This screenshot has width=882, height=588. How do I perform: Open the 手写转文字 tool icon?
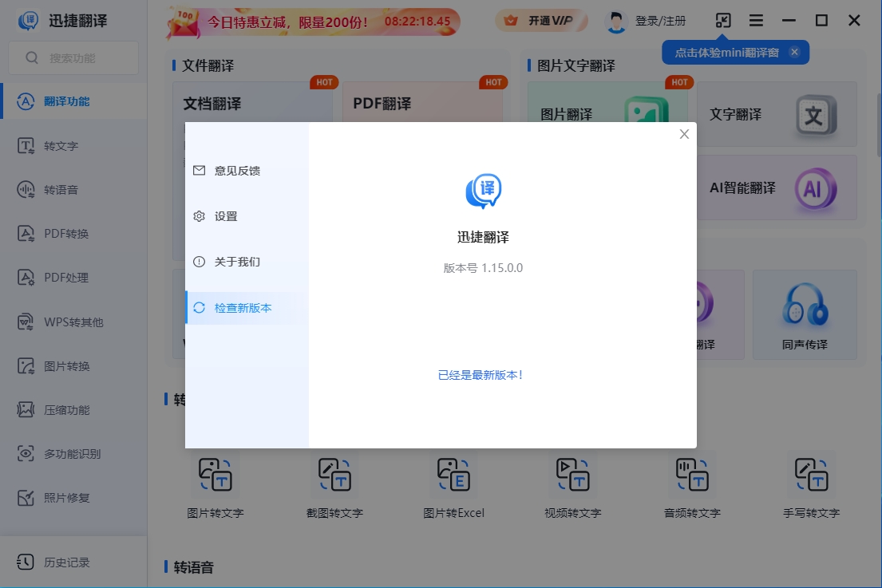point(811,475)
